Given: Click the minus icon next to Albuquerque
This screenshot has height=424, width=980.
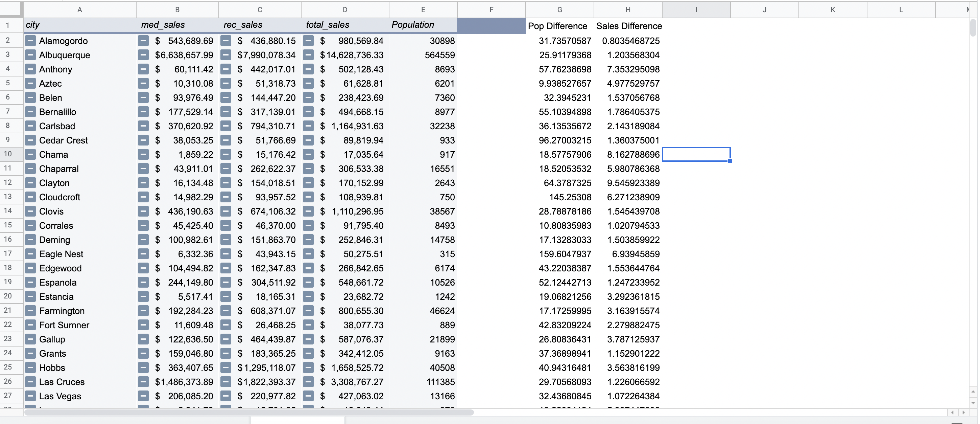Looking at the screenshot, I should tap(30, 55).
